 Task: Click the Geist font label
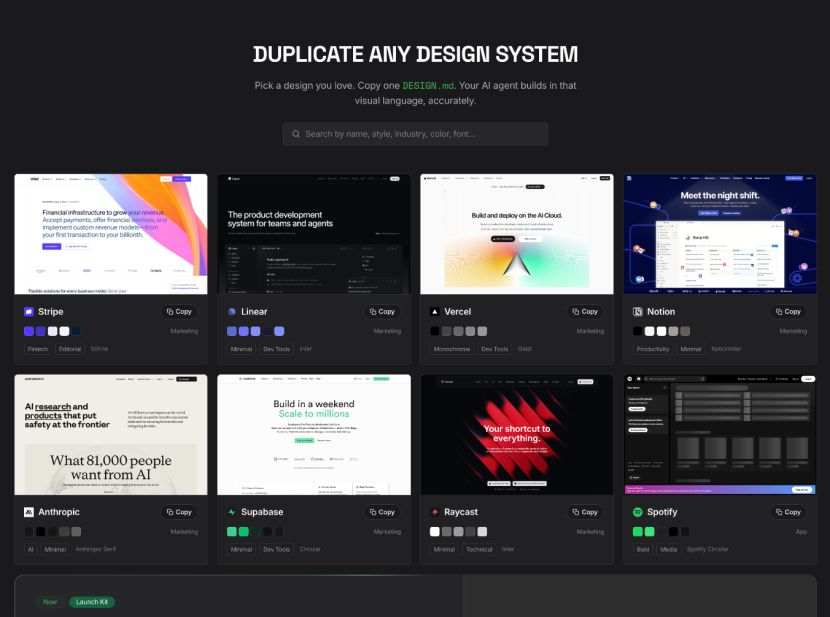click(525, 349)
